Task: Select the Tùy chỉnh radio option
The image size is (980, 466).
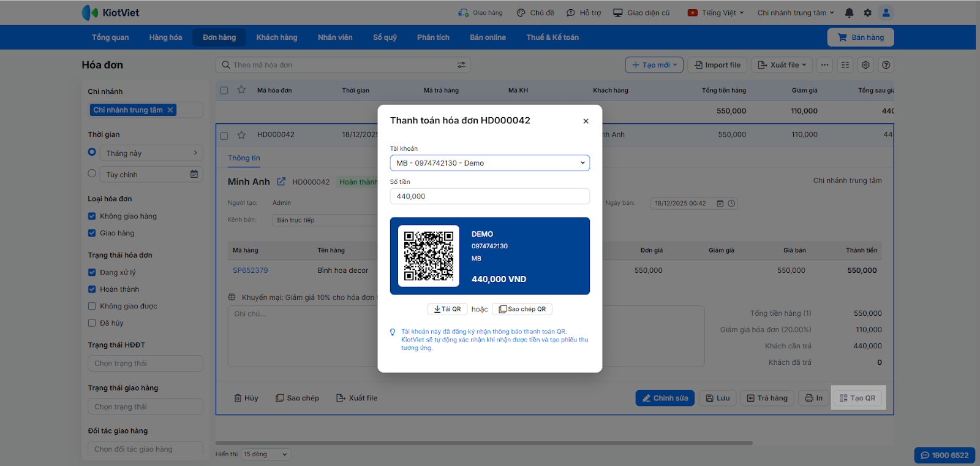Action: 92,174
